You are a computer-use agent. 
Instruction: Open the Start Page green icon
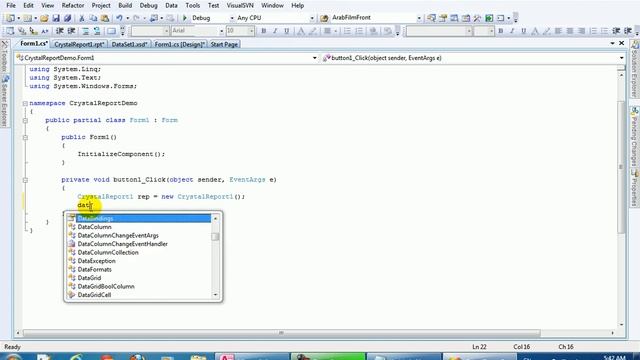point(489,18)
